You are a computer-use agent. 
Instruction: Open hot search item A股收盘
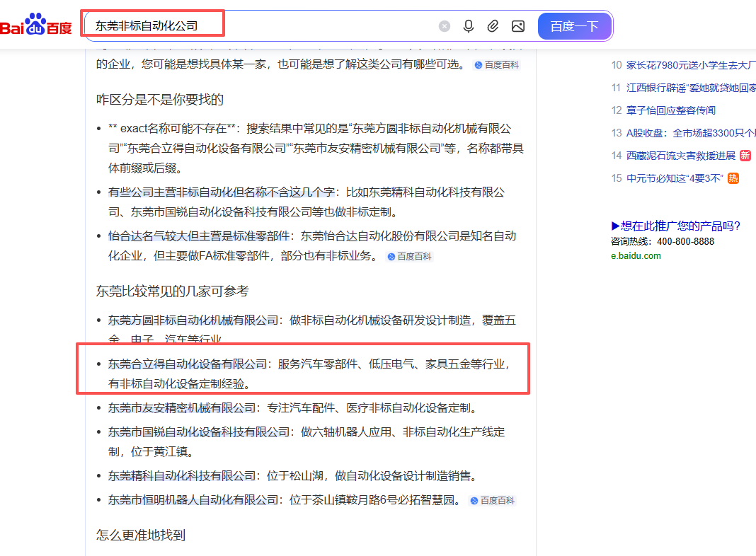click(x=690, y=133)
